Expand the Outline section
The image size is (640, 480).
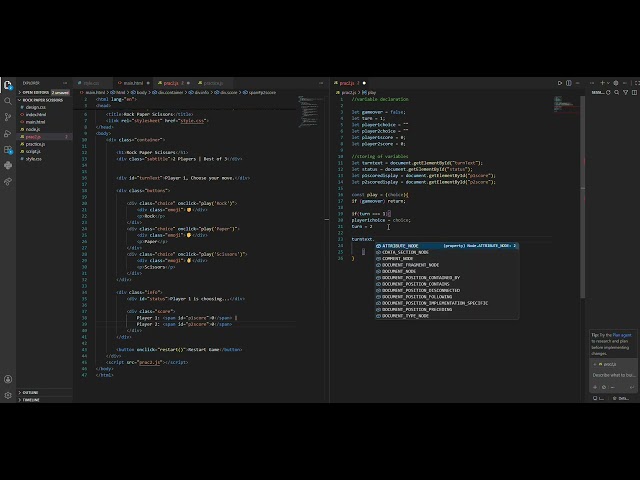(x=44, y=392)
